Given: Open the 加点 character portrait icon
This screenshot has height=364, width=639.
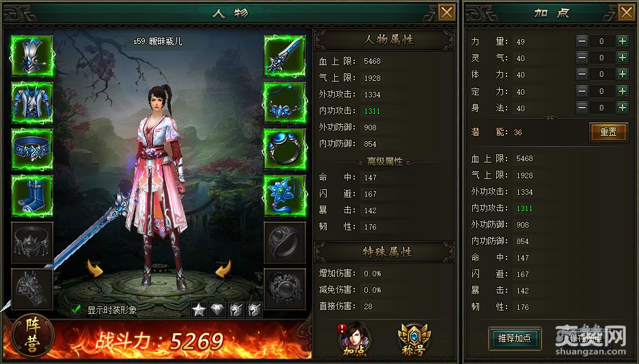Looking at the screenshot, I should tap(354, 339).
